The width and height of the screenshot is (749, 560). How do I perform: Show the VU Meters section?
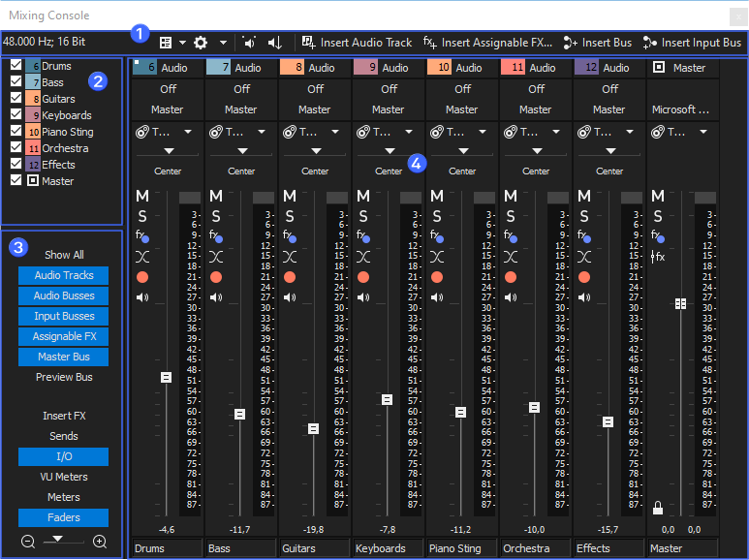click(64, 477)
